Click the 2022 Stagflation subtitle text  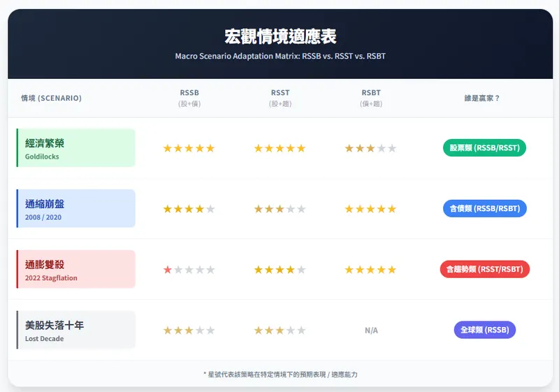51,277
